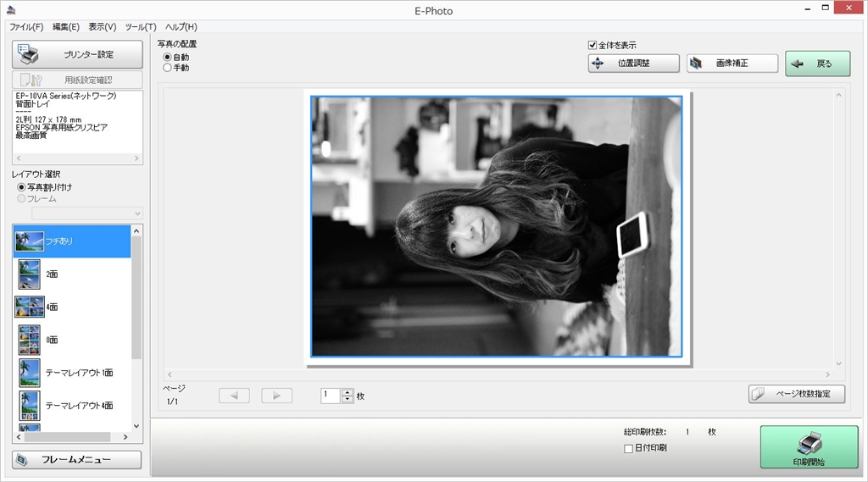Open the ファイル(F) menu
Screen dimensions: 868x482
[x=26, y=26]
